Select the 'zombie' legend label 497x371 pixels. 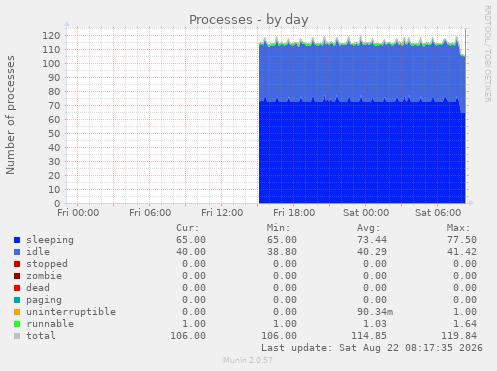(44, 276)
